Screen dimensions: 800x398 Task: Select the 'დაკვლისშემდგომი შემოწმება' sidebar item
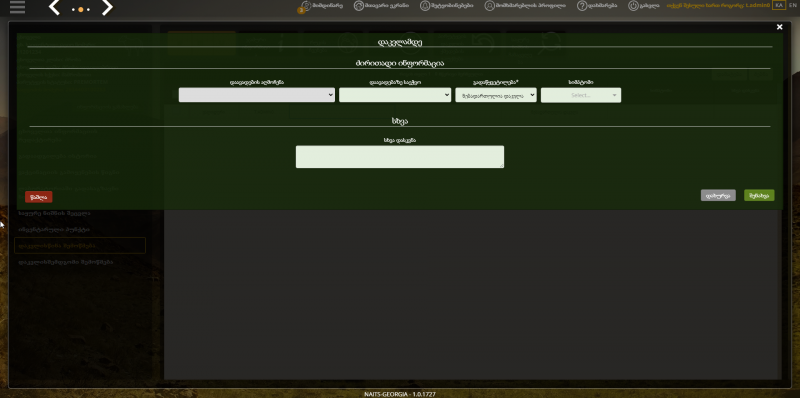[x=65, y=262]
